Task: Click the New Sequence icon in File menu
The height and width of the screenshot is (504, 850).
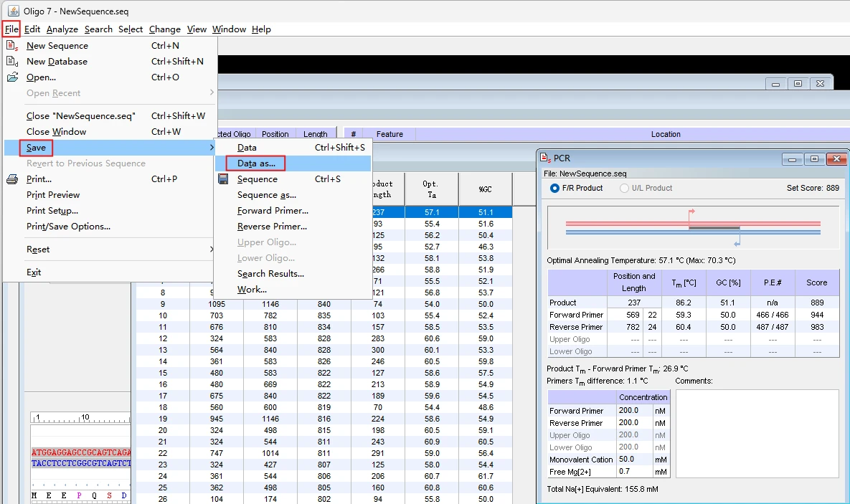Action: (x=12, y=45)
